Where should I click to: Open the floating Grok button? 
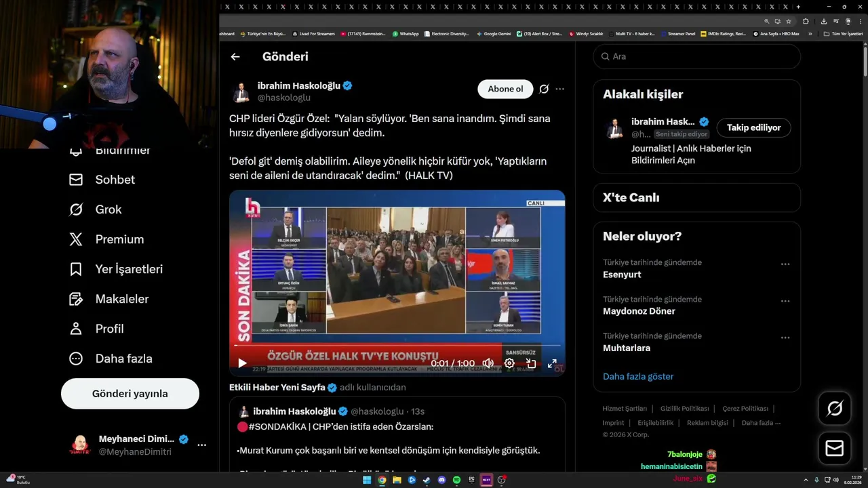(835, 409)
